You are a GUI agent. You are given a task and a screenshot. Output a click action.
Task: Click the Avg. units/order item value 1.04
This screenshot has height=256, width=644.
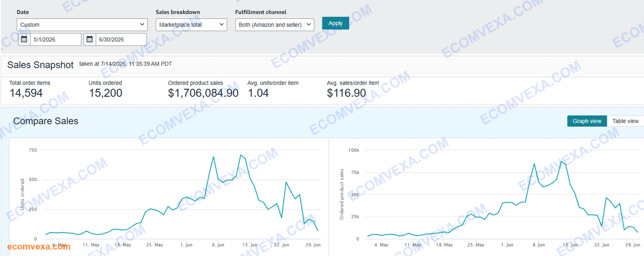(258, 93)
